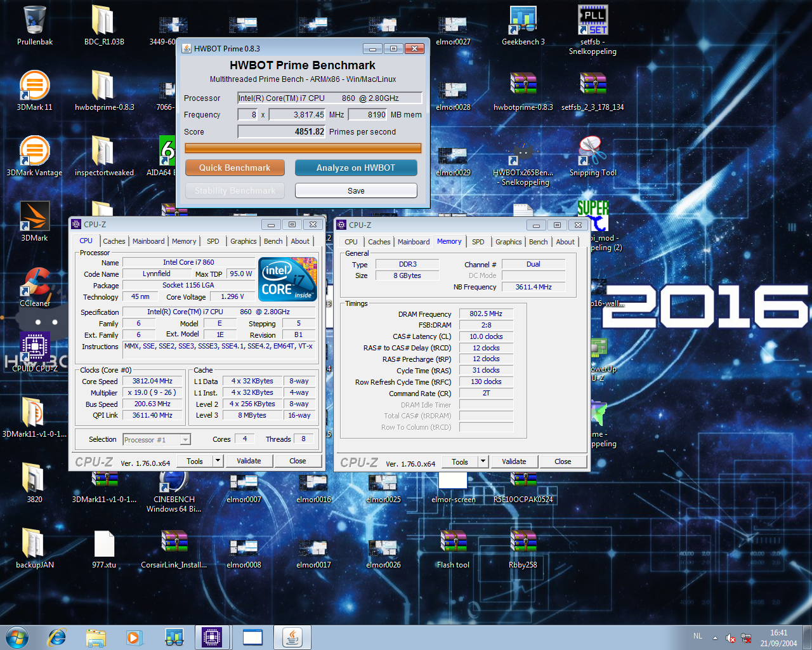
Task: Open About tab in right CPU-Z window
Action: pyautogui.click(x=565, y=242)
